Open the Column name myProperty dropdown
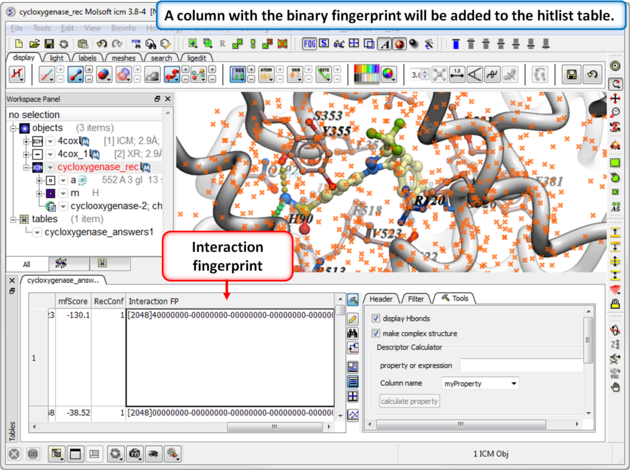The height and width of the screenshot is (470, 630). tap(480, 383)
